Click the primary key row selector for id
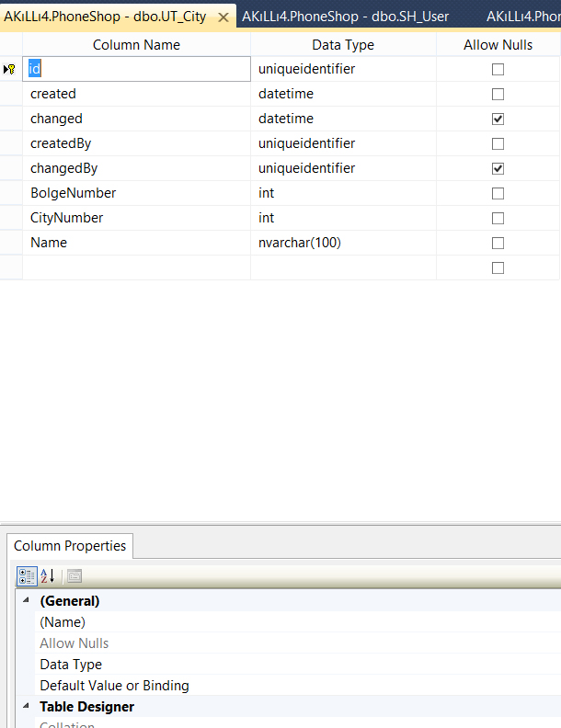 coord(11,69)
